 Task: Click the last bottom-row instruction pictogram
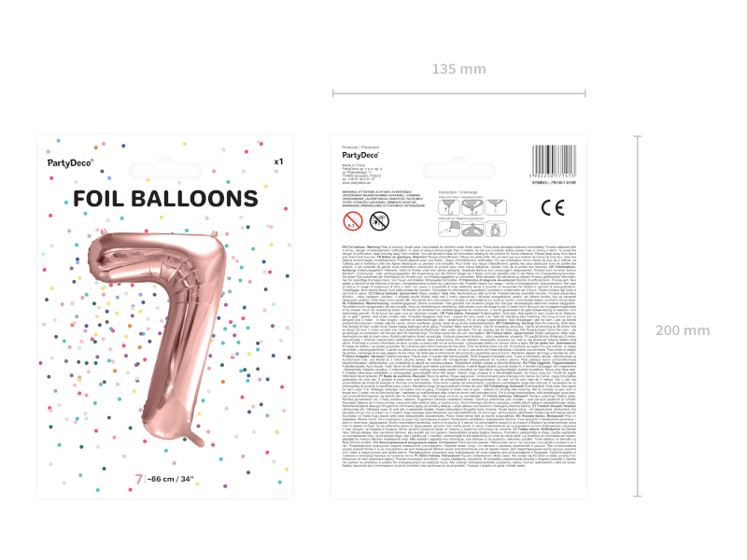[496, 229]
